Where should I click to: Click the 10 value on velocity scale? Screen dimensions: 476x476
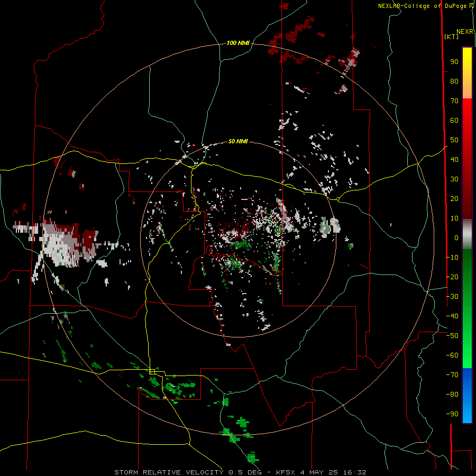tap(454, 218)
